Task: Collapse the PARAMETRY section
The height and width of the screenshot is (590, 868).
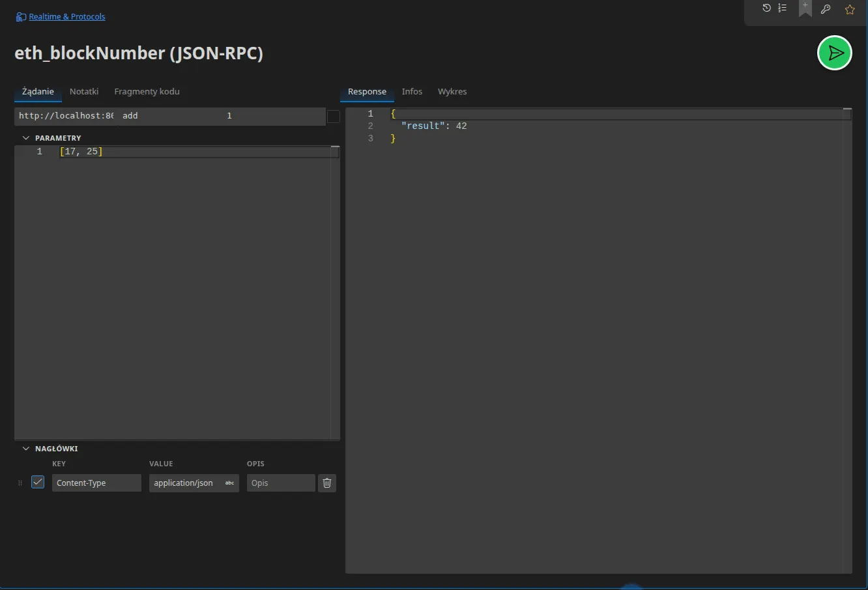Action: click(x=26, y=138)
